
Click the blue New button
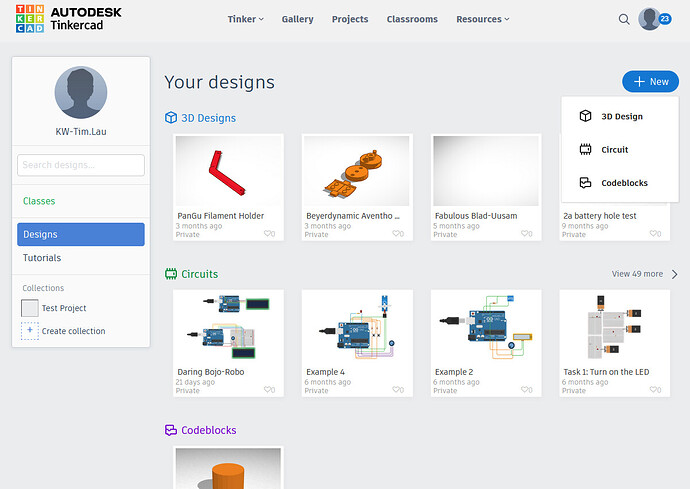(x=650, y=81)
